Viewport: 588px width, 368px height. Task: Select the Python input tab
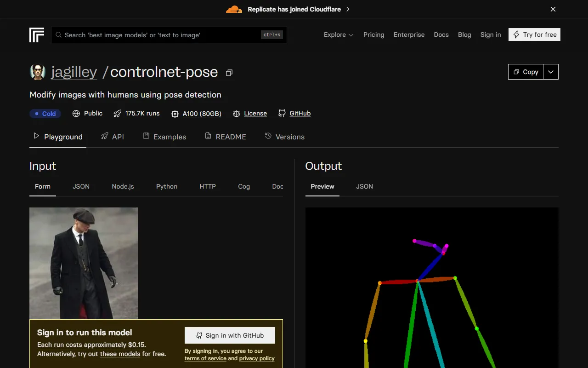click(167, 186)
